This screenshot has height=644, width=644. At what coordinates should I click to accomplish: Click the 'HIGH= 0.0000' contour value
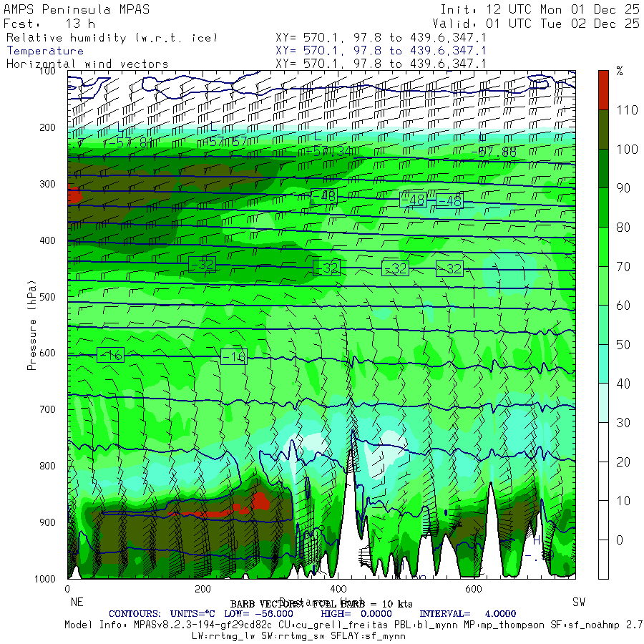pos(356,614)
